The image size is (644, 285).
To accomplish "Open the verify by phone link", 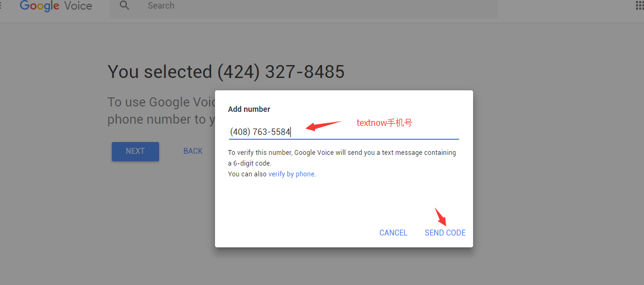I will 291,174.
